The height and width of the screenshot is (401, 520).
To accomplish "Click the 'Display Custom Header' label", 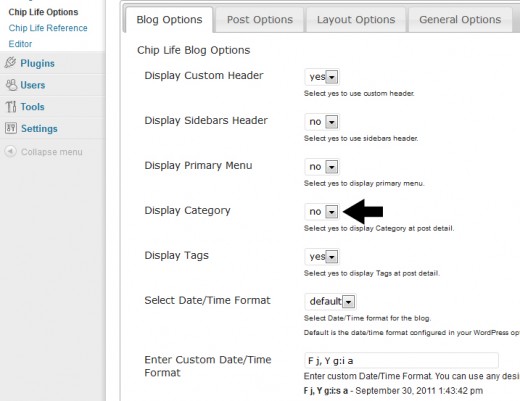I will pos(204,76).
